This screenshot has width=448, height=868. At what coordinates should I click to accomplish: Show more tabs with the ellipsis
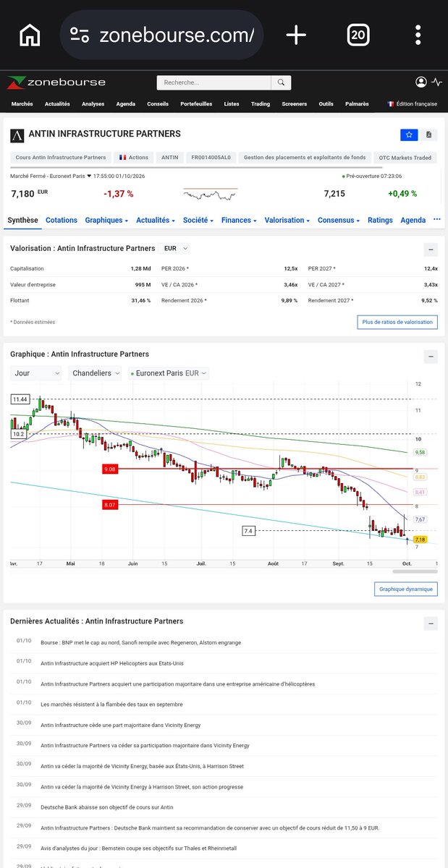click(x=436, y=219)
